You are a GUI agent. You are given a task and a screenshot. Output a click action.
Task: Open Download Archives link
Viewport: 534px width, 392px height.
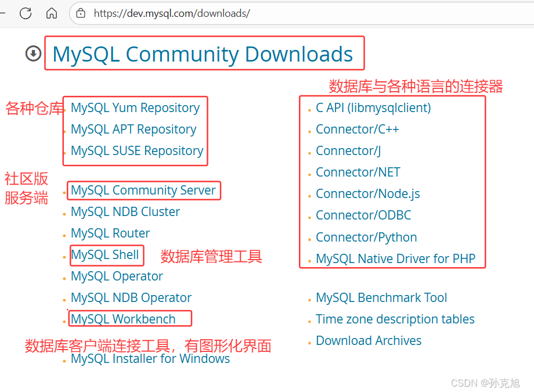tap(369, 340)
